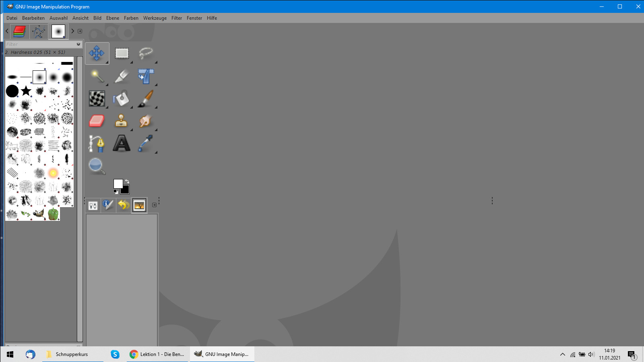Select the Clone stamp tool
The height and width of the screenshot is (362, 644).
pos(122,121)
